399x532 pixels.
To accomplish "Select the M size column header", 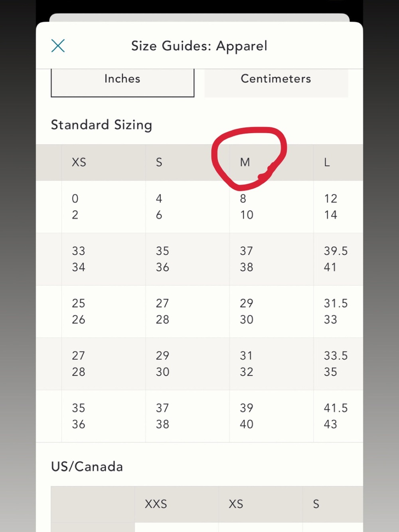I will [245, 162].
